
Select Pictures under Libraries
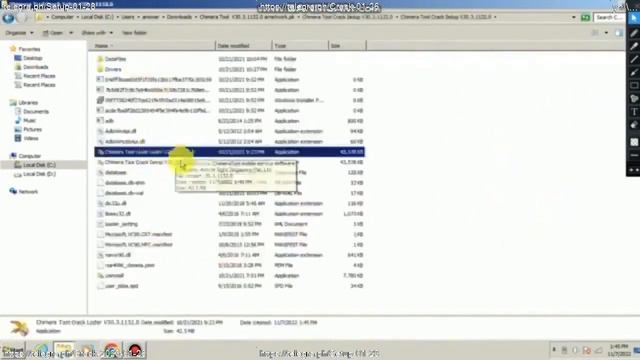[33, 129]
